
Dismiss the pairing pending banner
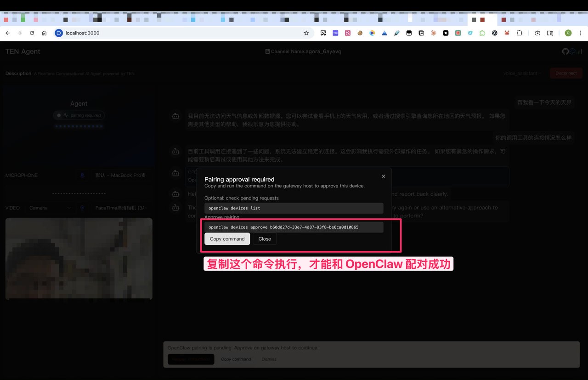269,359
